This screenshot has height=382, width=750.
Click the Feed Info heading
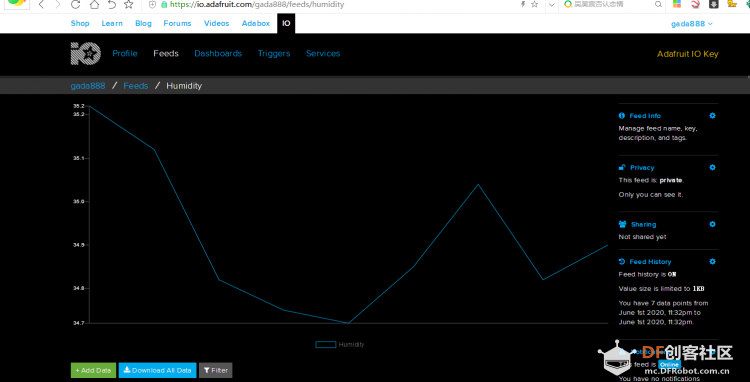[645, 116]
